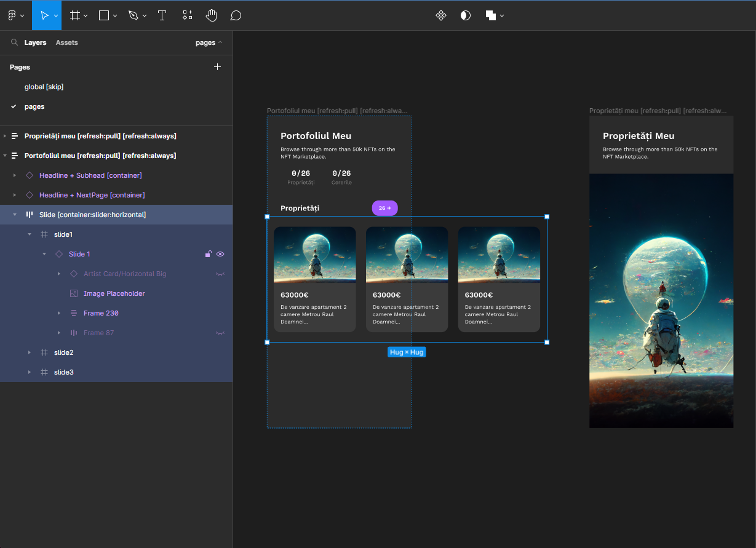Click the Portofoliul Meu heading on canvas
The image size is (756, 548).
coord(316,136)
